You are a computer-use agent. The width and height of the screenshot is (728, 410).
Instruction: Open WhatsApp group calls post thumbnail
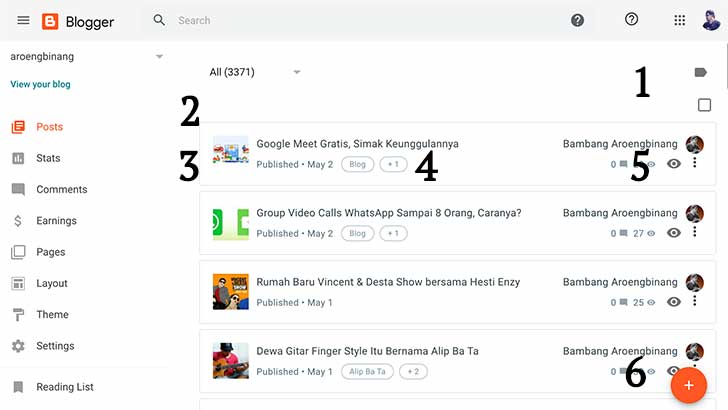click(231, 224)
